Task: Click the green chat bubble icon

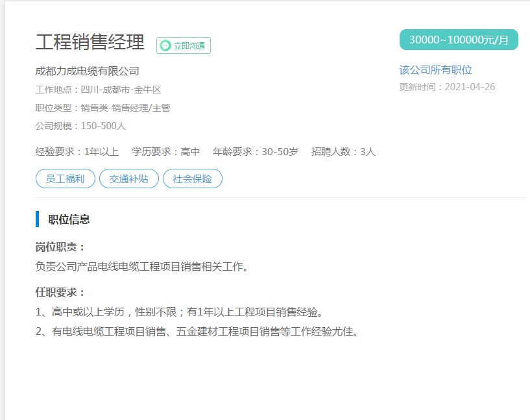Action: pos(165,45)
